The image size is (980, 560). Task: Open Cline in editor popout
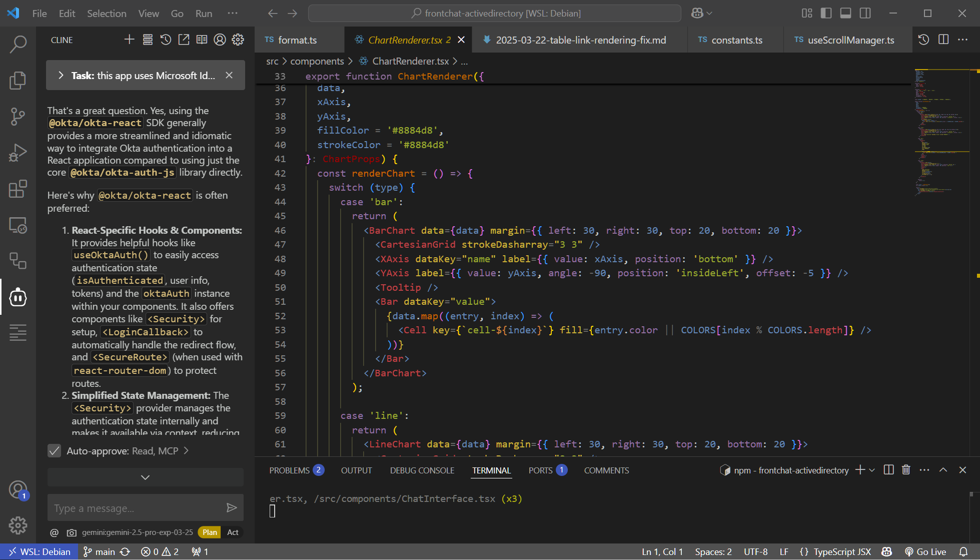pos(184,40)
